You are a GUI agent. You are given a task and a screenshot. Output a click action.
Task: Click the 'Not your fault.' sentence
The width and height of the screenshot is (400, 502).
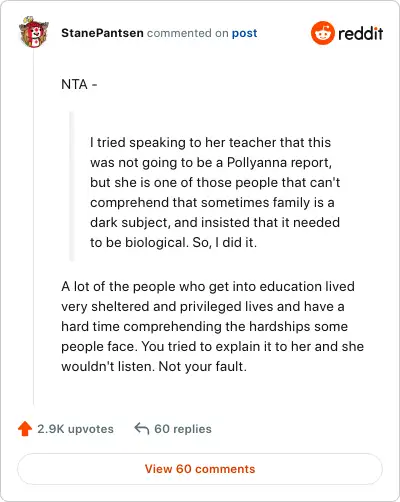pos(203,367)
